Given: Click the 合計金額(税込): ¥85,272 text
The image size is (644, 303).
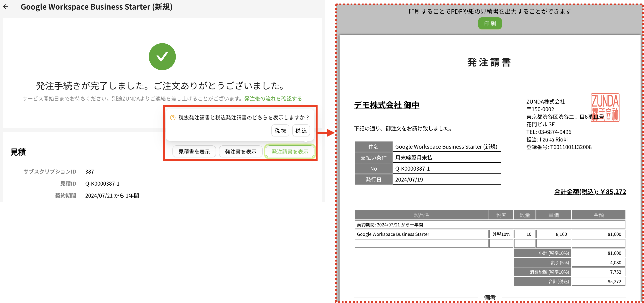Looking at the screenshot, I should click(x=590, y=192).
